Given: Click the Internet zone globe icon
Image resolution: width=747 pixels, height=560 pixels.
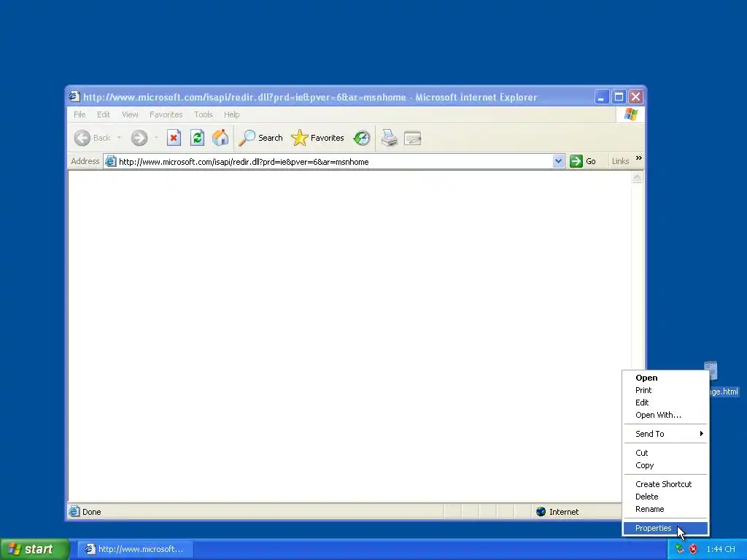Looking at the screenshot, I should (x=541, y=512).
